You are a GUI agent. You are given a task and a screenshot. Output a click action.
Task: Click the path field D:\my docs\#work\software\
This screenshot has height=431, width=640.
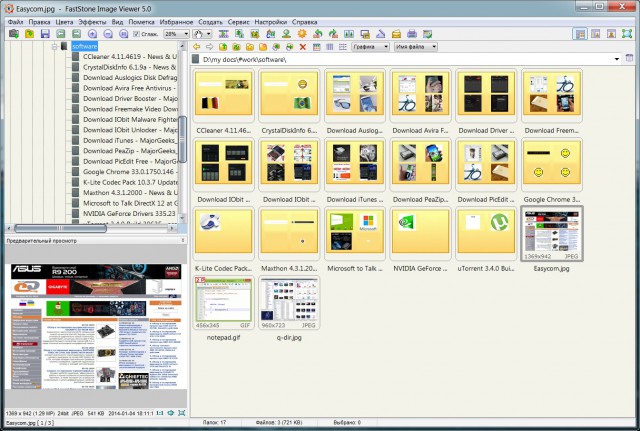404,60
